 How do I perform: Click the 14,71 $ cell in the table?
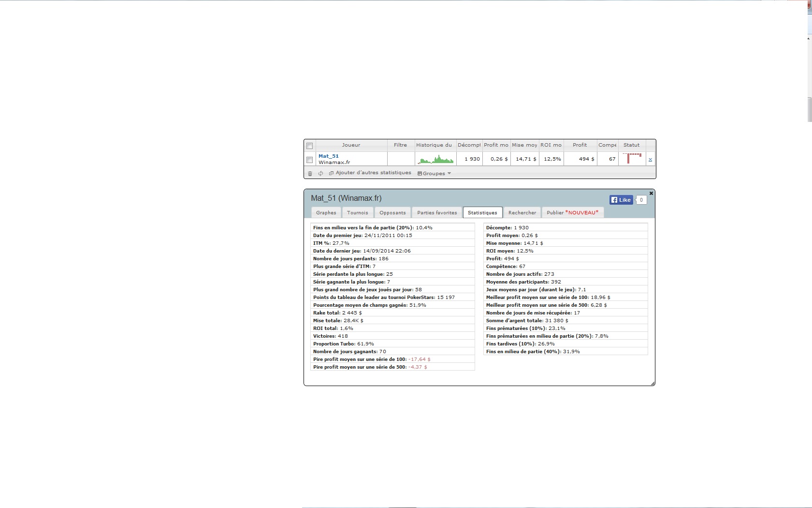(526, 159)
